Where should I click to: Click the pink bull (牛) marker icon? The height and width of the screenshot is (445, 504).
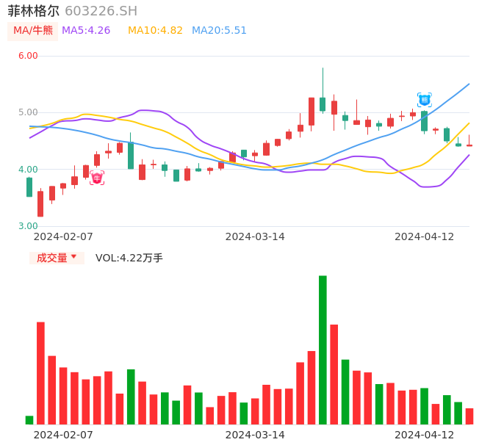pyautogui.click(x=97, y=178)
